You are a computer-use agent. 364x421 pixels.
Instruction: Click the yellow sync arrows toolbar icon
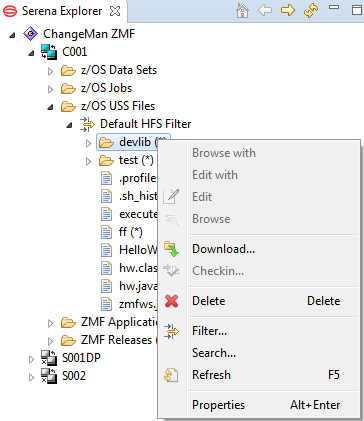pos(310,11)
